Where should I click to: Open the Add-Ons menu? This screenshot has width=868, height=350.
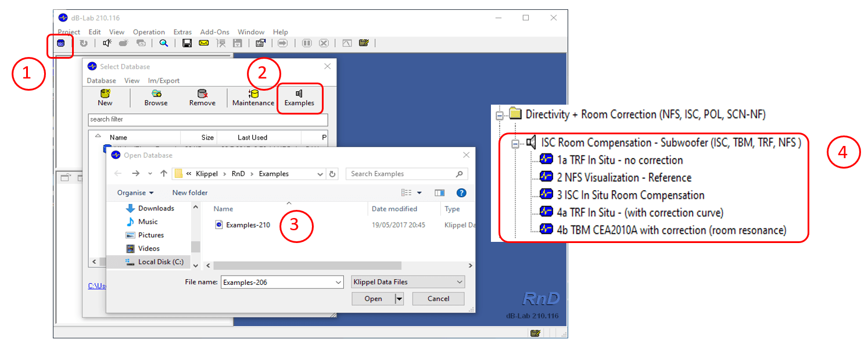(x=215, y=32)
